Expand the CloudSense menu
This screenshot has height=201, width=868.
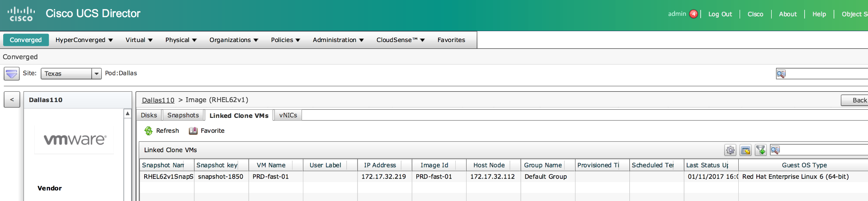pos(401,40)
